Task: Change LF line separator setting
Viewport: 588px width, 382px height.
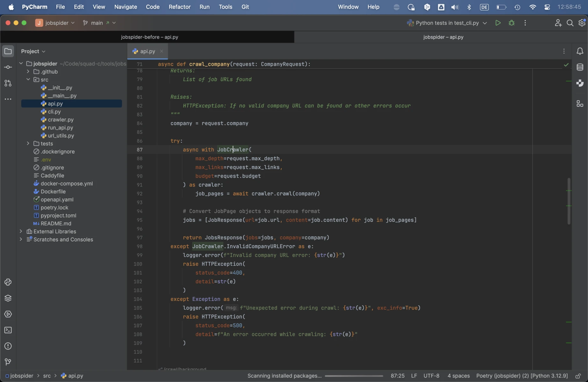Action: point(414,376)
